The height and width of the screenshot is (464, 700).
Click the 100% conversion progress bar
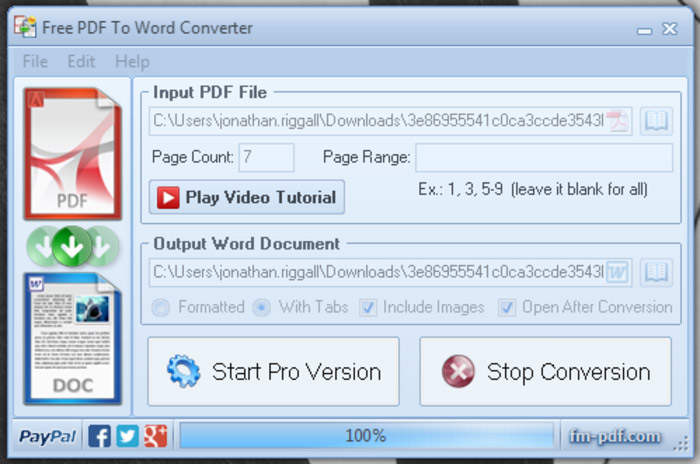point(367,435)
